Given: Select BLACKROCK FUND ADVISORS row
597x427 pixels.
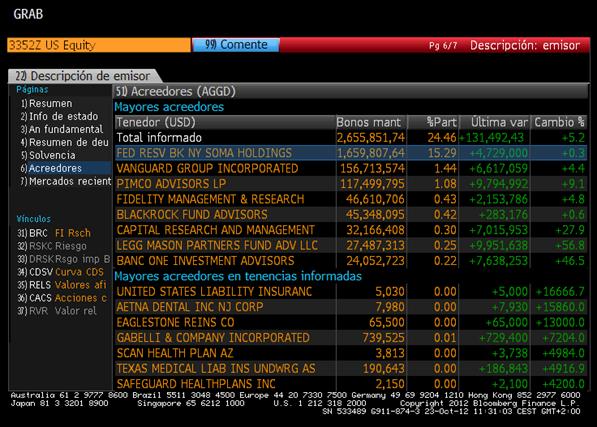Looking at the screenshot, I should pyautogui.click(x=350, y=215).
